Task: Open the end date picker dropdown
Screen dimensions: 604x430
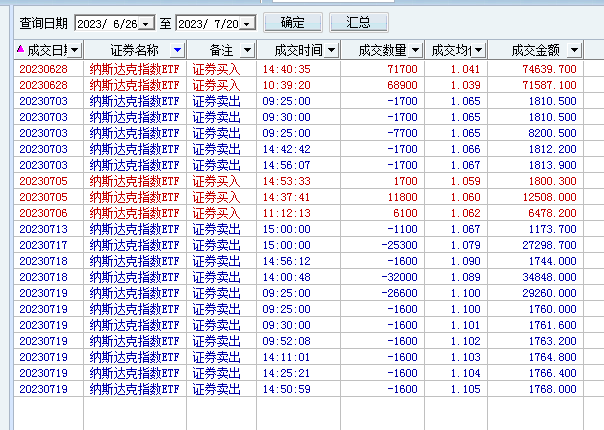Action: 247,24
